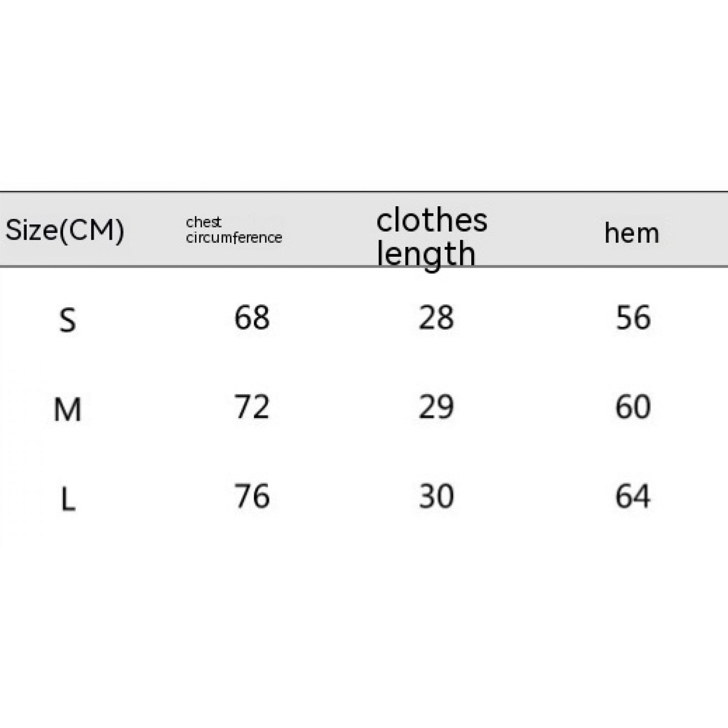728x728 pixels.
Task: Click hem value 60 for size M
Action: coord(633,407)
